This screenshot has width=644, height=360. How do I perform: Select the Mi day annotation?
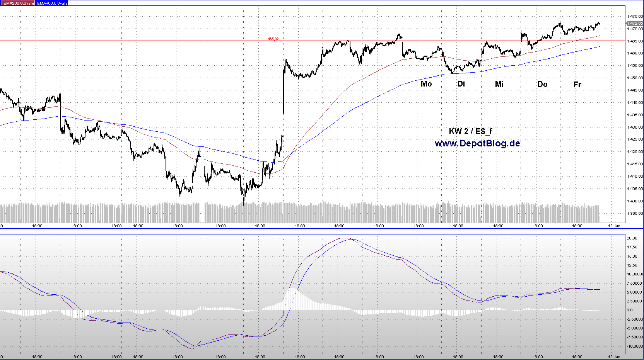499,84
